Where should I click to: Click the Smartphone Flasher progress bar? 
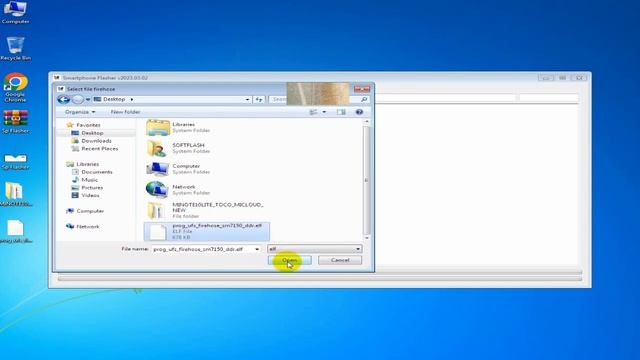point(320,279)
